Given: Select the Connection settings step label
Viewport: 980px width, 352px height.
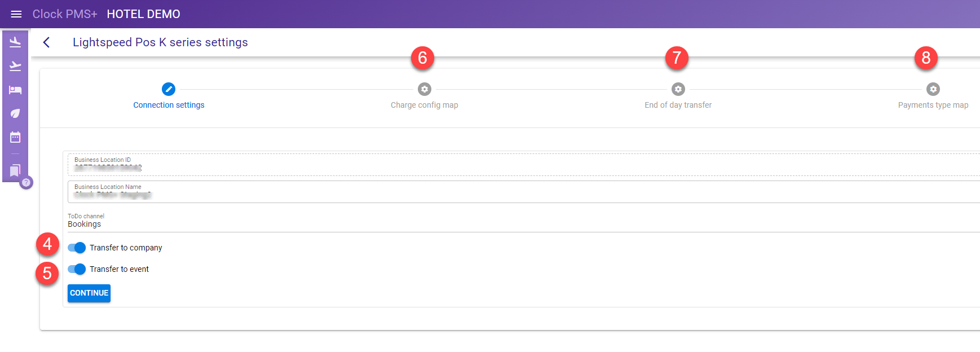Looking at the screenshot, I should (169, 105).
